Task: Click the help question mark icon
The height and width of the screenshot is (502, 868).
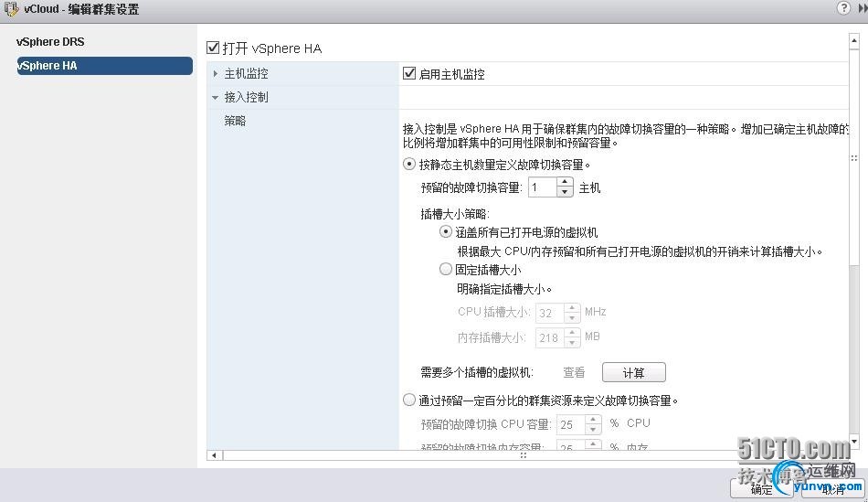Action: (x=843, y=7)
